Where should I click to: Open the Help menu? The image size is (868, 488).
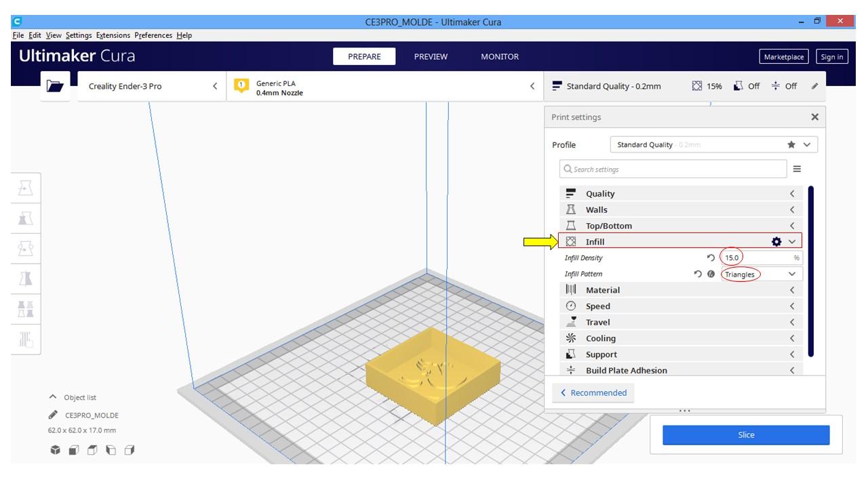[x=184, y=35]
